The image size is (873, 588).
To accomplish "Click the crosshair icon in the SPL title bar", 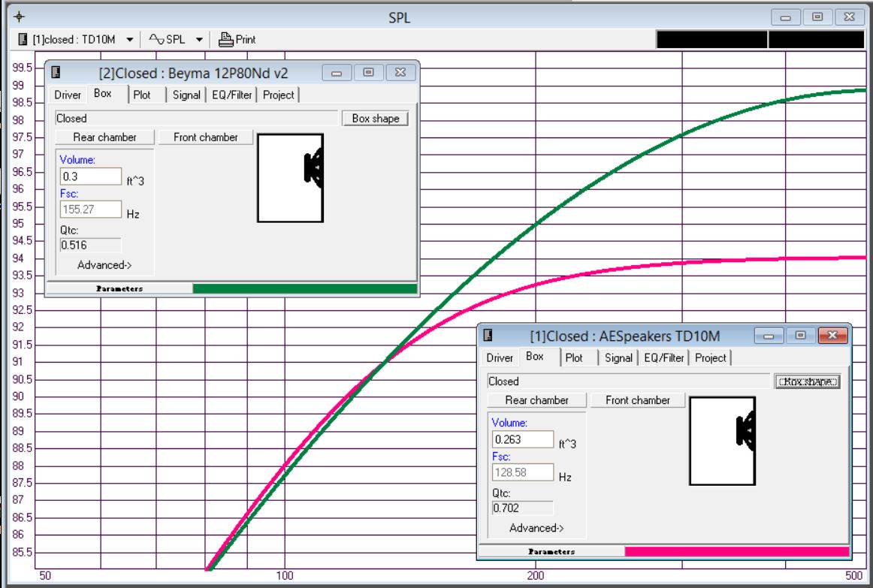I will tap(19, 17).
